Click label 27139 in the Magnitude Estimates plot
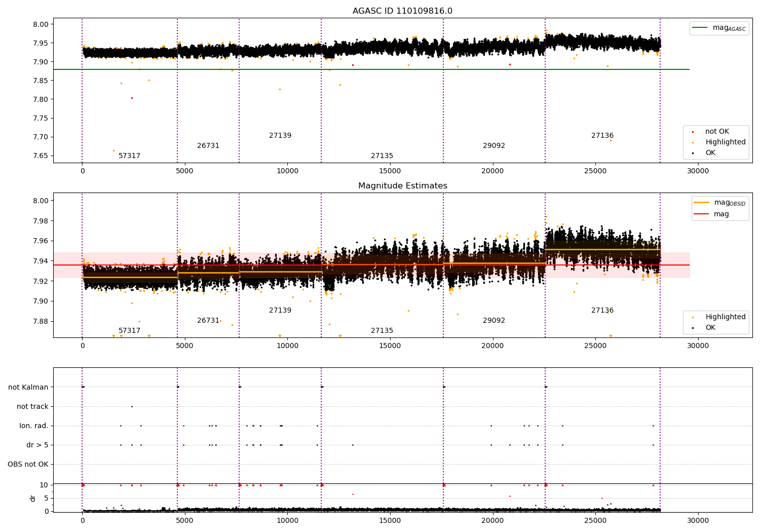This screenshot has width=760, height=532. 280,311
